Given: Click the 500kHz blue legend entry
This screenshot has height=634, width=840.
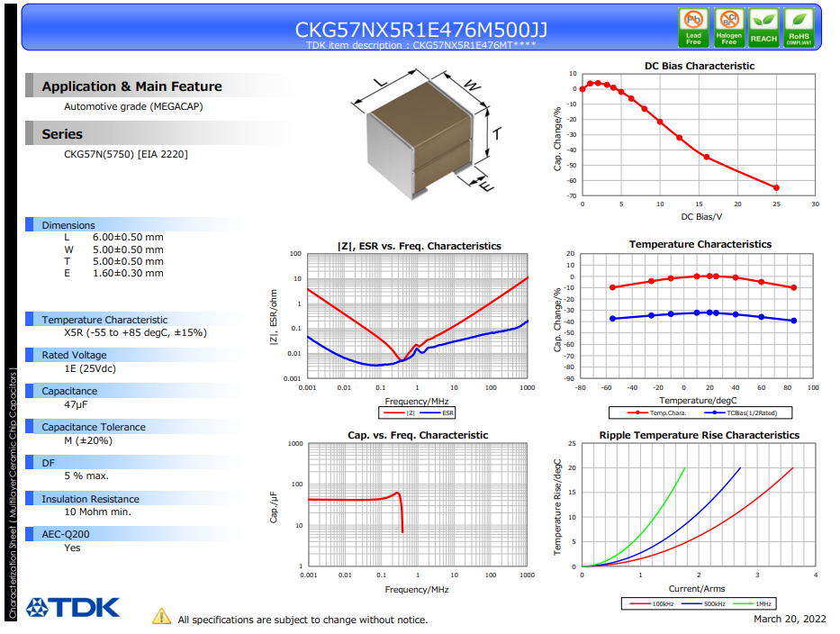Looking at the screenshot, I should [703, 604].
